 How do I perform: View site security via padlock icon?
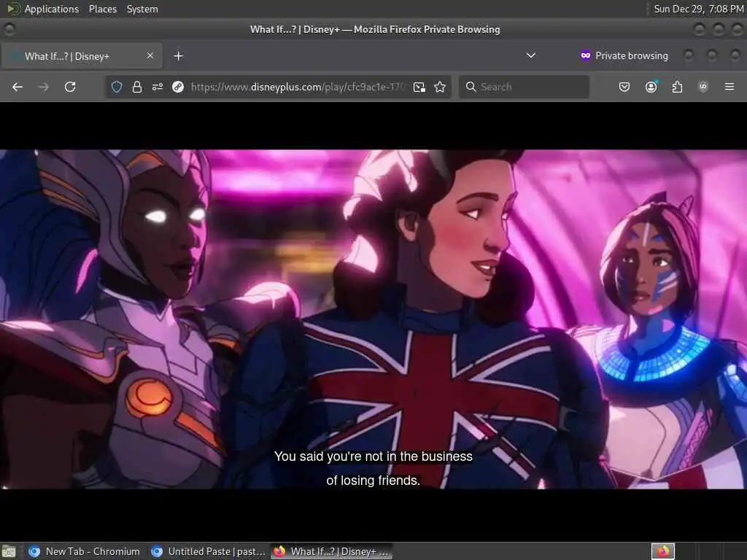click(136, 87)
